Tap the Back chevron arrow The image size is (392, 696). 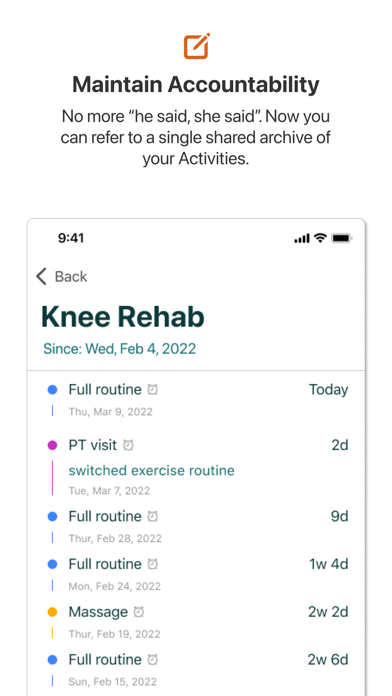tap(41, 276)
